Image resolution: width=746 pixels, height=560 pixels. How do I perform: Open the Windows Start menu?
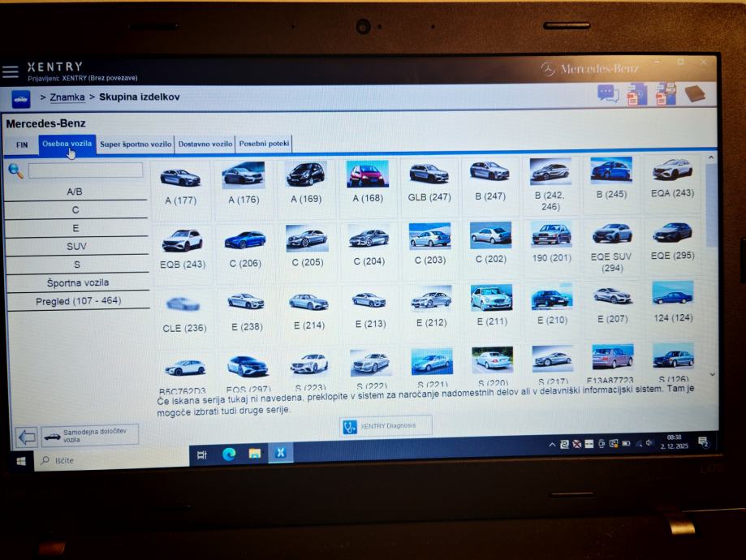tap(21, 461)
